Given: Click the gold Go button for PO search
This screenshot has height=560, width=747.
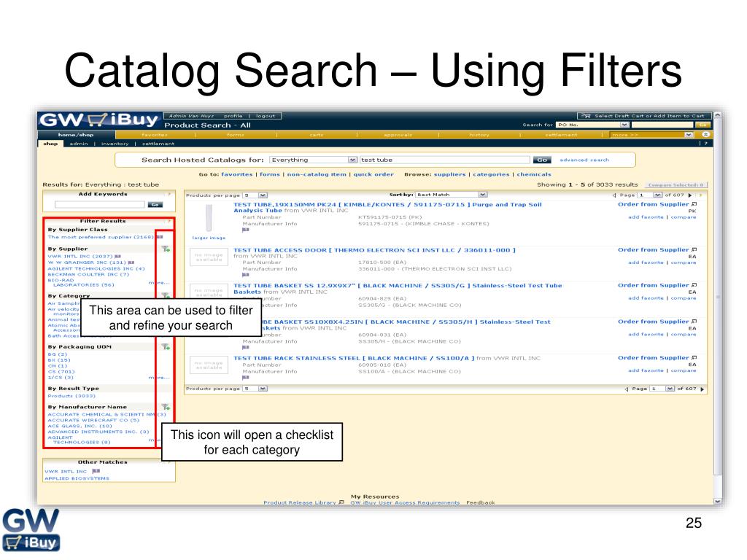Looking at the screenshot, I should click(x=703, y=125).
